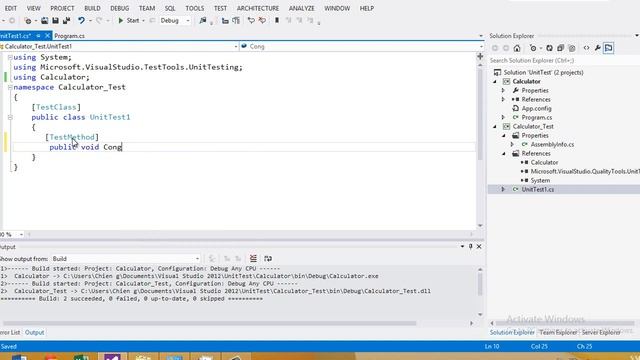Expand UnitTest1.cs node in Solution Explorer
This screenshot has width=640, height=360.
[x=504, y=189]
